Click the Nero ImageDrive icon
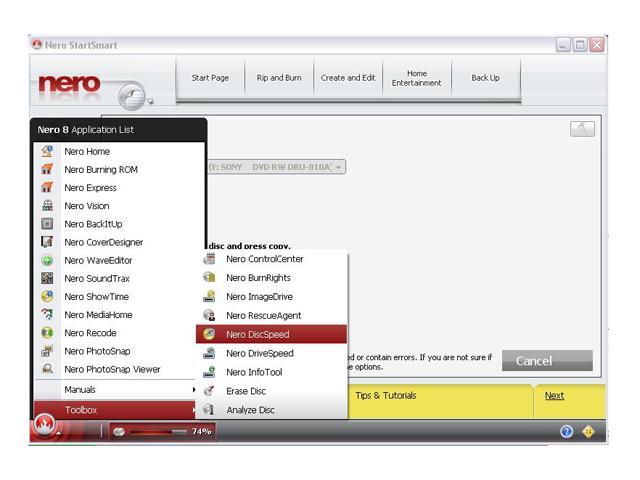The image size is (640, 480). coord(209,296)
